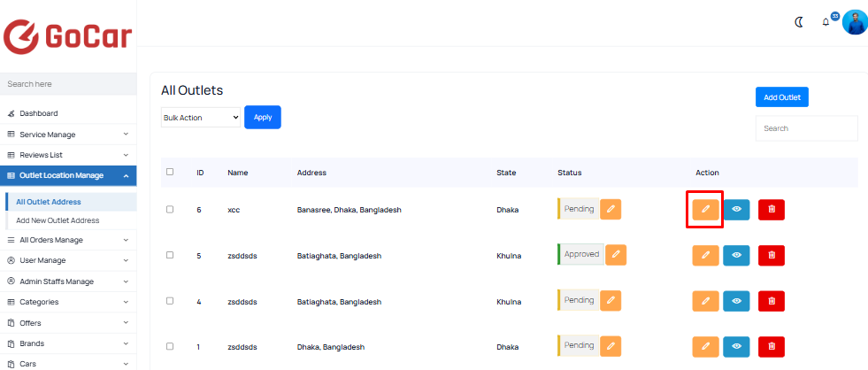The image size is (868, 370).
Task: Check the box for outlet ID 6
Action: (x=170, y=210)
